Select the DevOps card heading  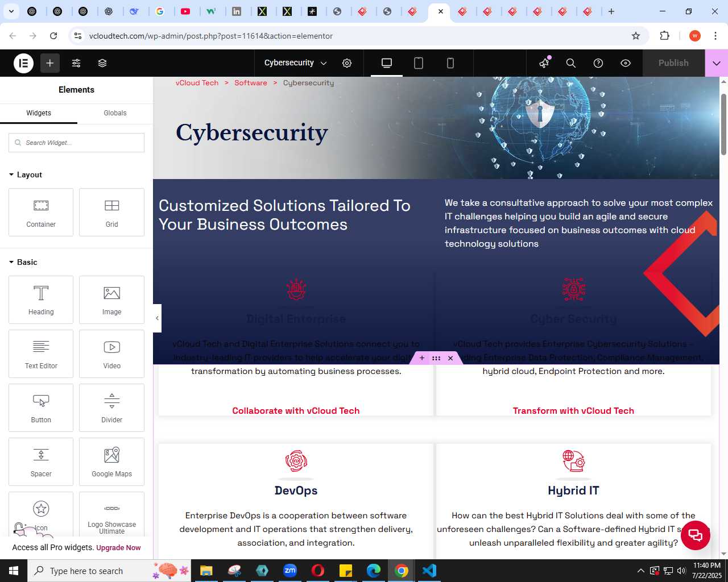tap(296, 490)
